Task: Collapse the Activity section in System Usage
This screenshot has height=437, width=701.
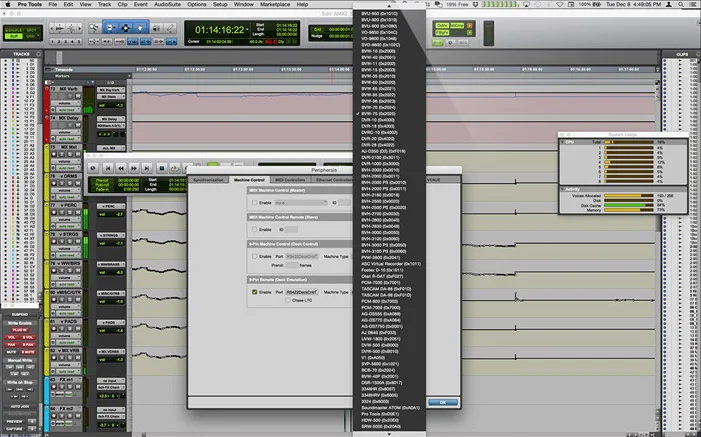Action: [562, 189]
